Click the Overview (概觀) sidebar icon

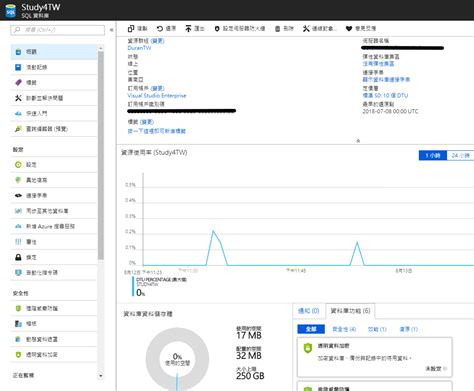pos(18,52)
